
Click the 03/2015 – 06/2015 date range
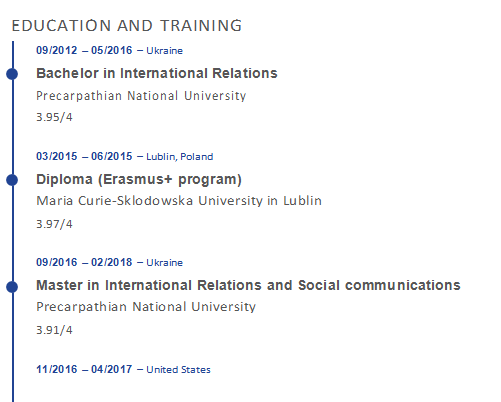(84, 156)
